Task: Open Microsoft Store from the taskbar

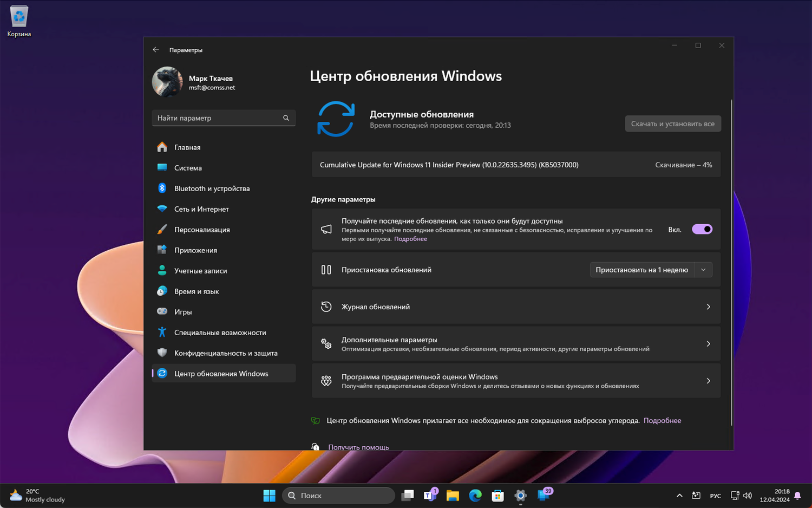Action: pos(497,496)
